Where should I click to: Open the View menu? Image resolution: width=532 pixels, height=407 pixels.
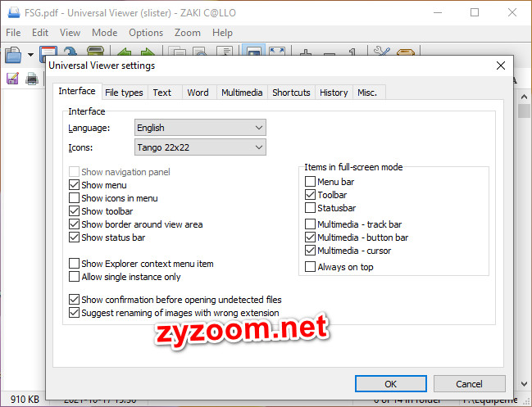coord(70,33)
